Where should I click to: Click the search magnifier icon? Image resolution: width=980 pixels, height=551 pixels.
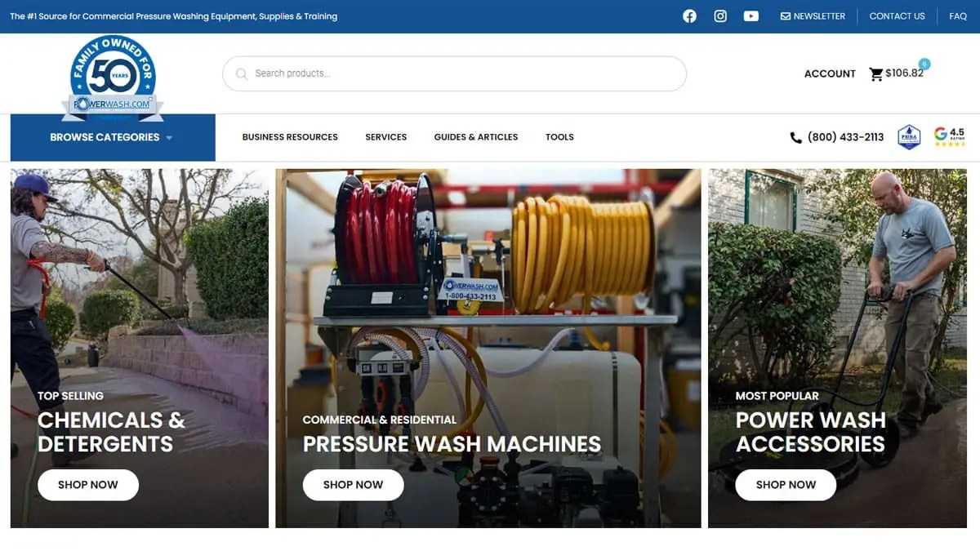(x=242, y=73)
